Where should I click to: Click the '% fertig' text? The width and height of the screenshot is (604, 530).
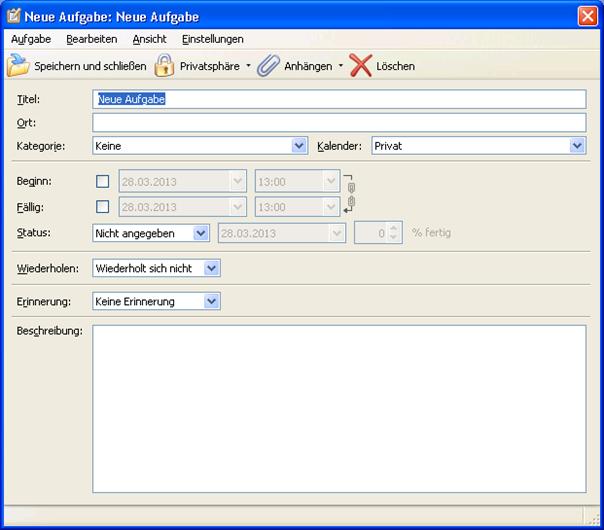click(431, 233)
